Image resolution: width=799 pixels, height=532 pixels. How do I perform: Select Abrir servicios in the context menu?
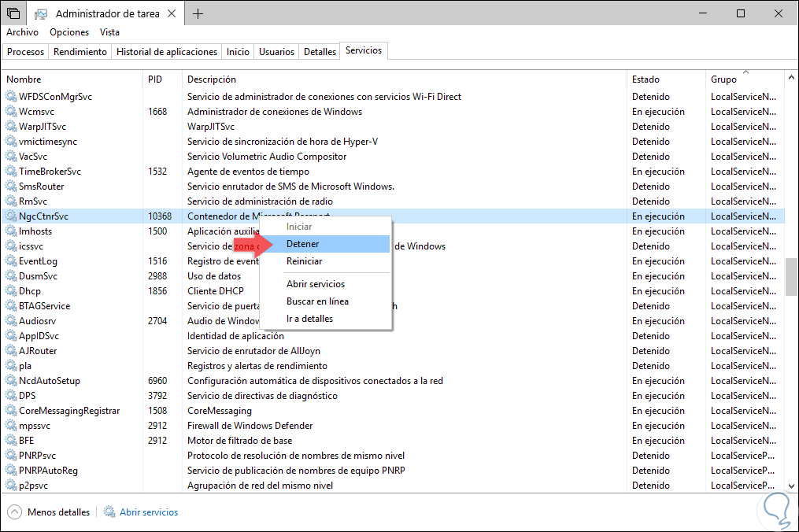326,284
